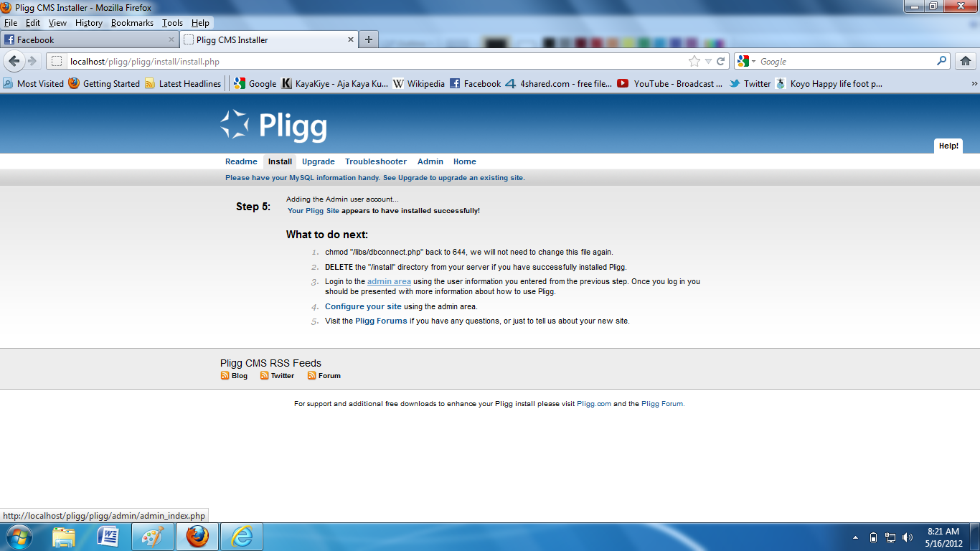Viewport: 980px width, 551px height.
Task: Open the Bookmarks menu
Action: coord(132,23)
